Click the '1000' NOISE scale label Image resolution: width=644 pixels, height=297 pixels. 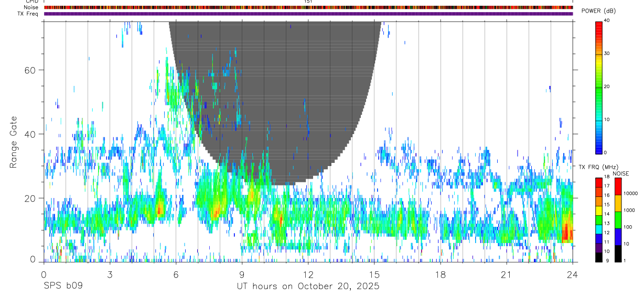coord(629,210)
